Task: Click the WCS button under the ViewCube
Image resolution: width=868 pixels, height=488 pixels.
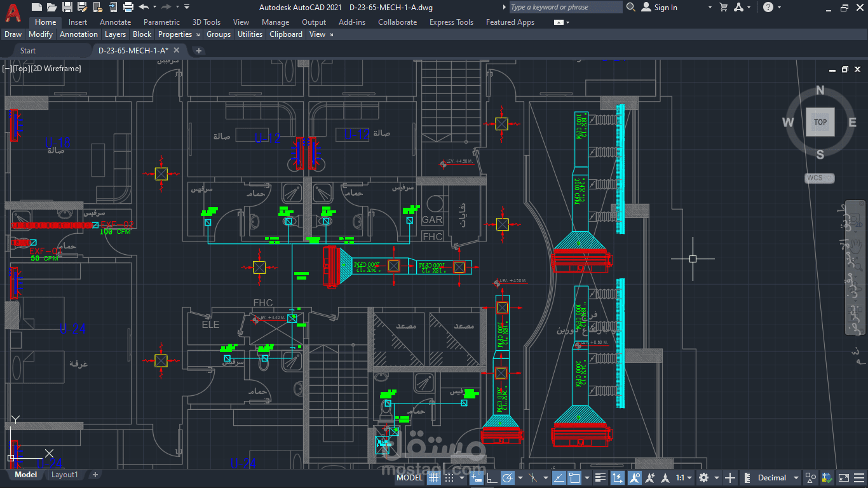Action: [x=819, y=178]
